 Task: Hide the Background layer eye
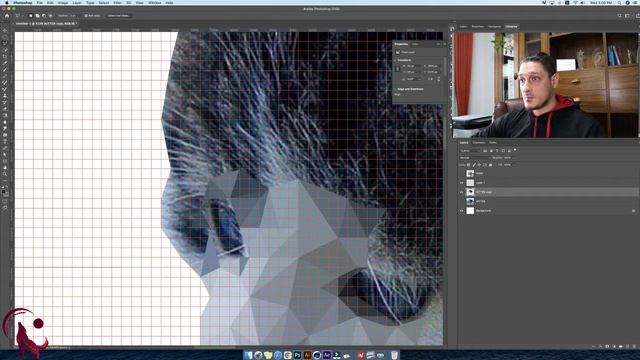(462, 211)
